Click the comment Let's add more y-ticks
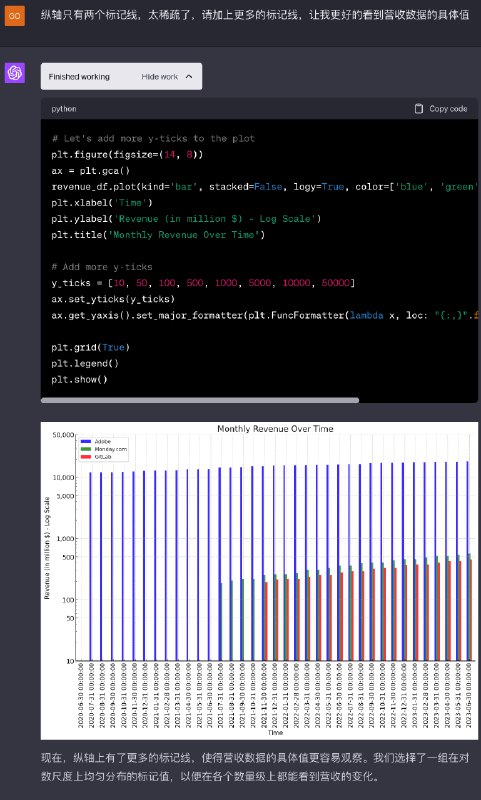The width and height of the screenshot is (481, 800). [x=153, y=138]
